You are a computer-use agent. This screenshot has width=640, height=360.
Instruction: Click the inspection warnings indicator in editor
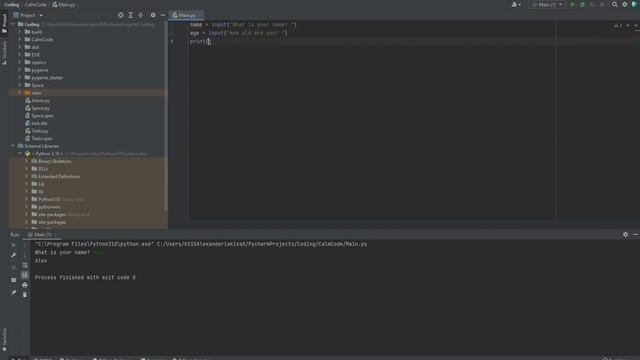(x=618, y=25)
